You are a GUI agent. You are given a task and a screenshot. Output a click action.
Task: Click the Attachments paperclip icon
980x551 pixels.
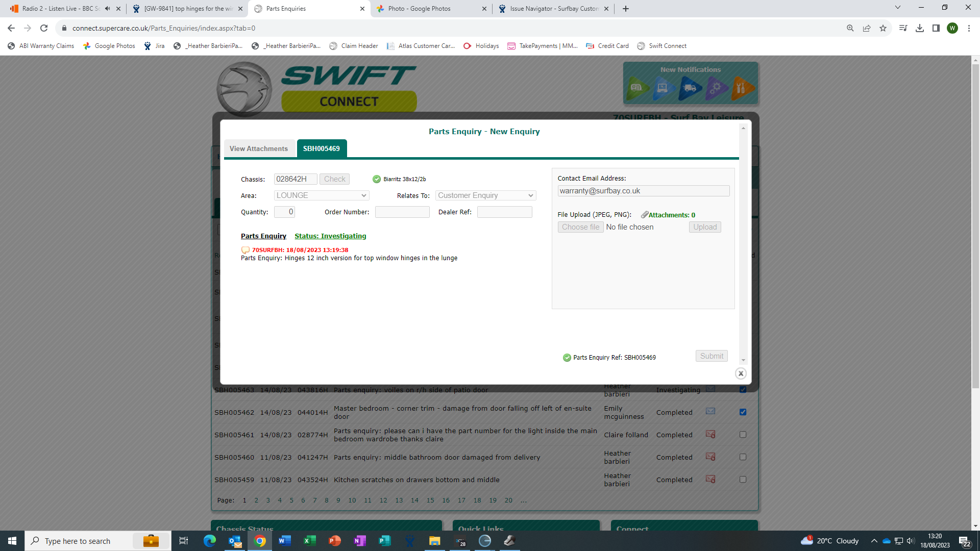point(645,215)
